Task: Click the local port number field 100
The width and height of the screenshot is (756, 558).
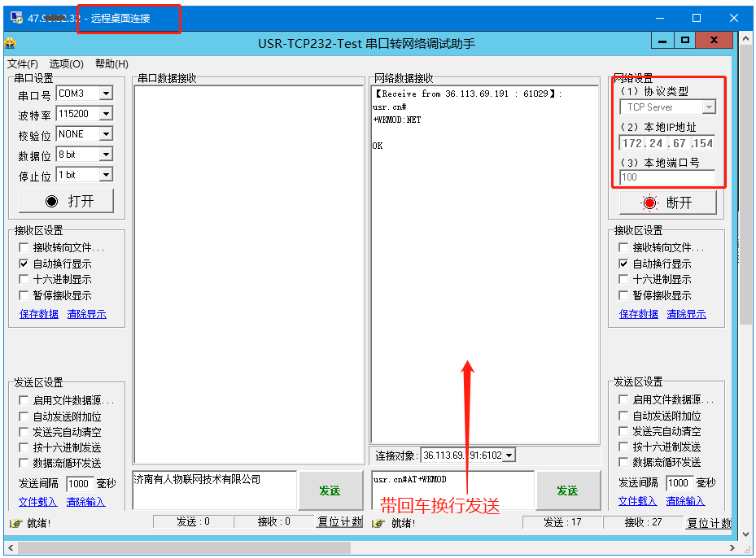Action: [667, 177]
